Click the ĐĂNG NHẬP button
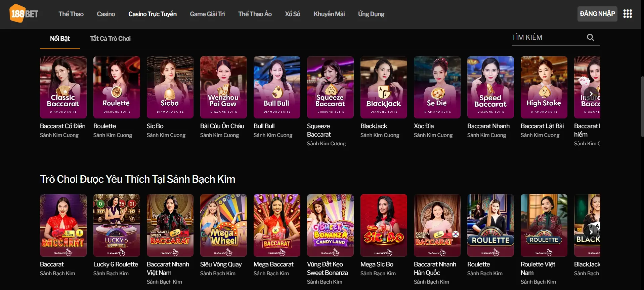 pos(597,14)
